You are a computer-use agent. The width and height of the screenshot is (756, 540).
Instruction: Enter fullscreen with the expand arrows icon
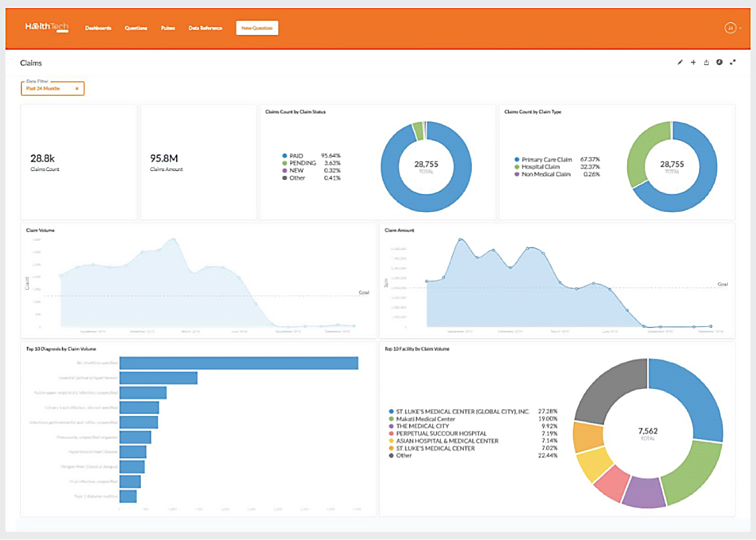click(733, 62)
